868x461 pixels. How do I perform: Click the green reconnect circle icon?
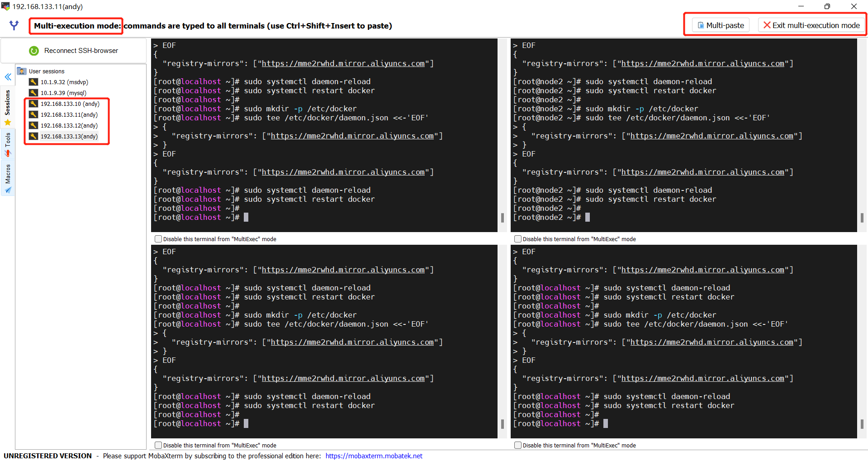click(x=34, y=51)
